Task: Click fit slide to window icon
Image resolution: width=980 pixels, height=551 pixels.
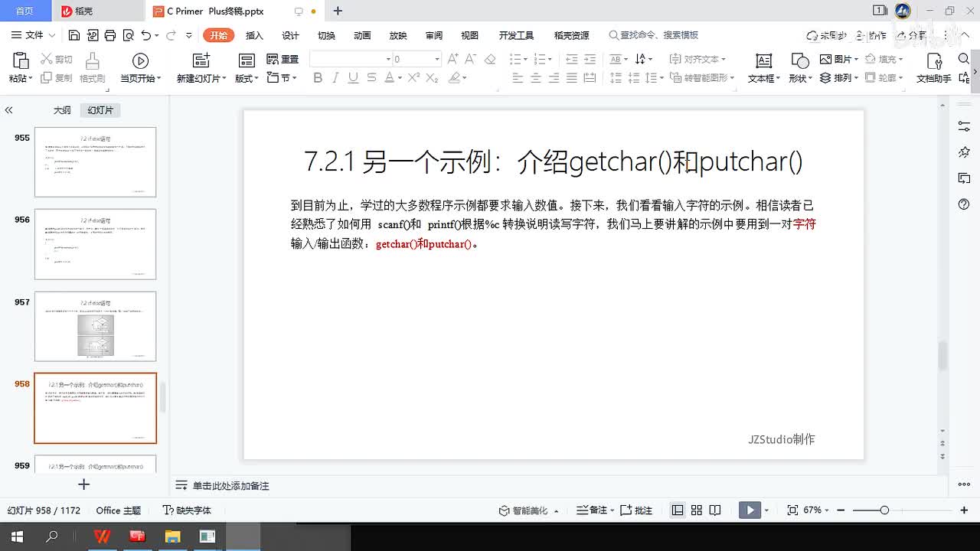Action: [792, 510]
